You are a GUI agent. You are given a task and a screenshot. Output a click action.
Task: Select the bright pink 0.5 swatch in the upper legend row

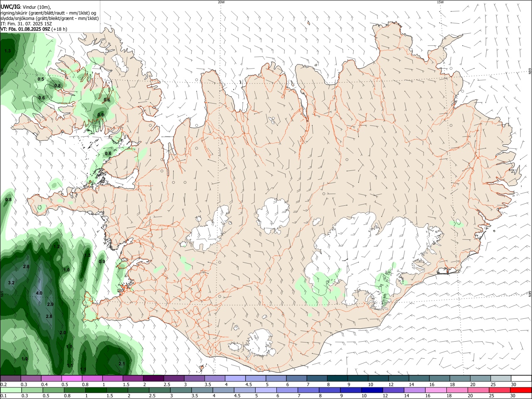71,378
